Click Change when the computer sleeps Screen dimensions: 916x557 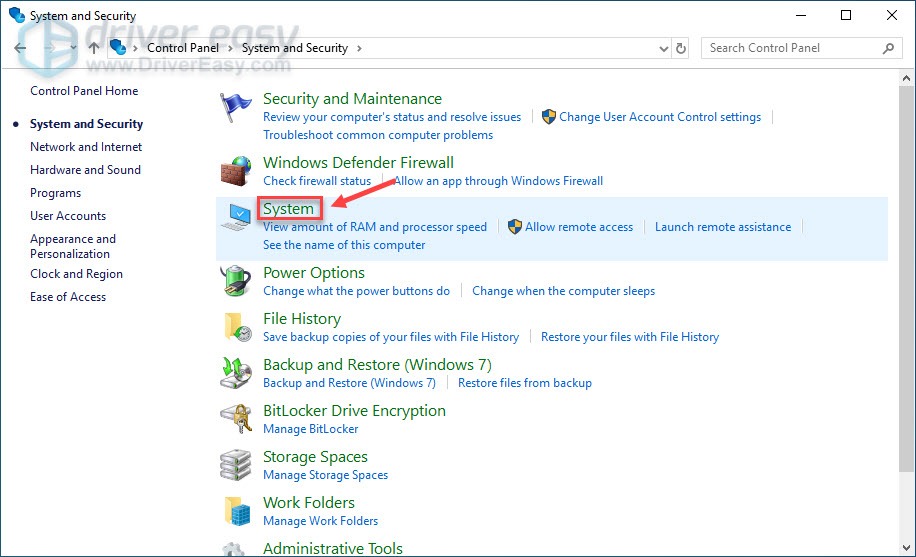[x=564, y=291]
